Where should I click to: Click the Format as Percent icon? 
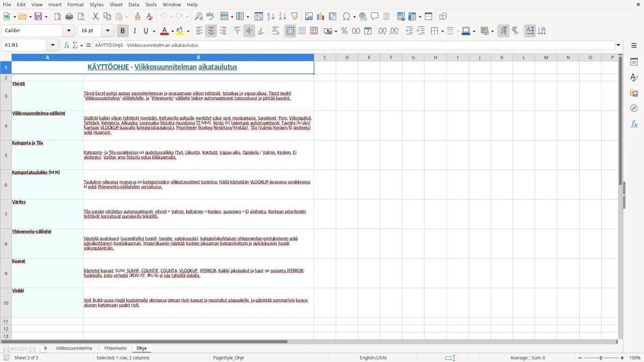tap(344, 31)
